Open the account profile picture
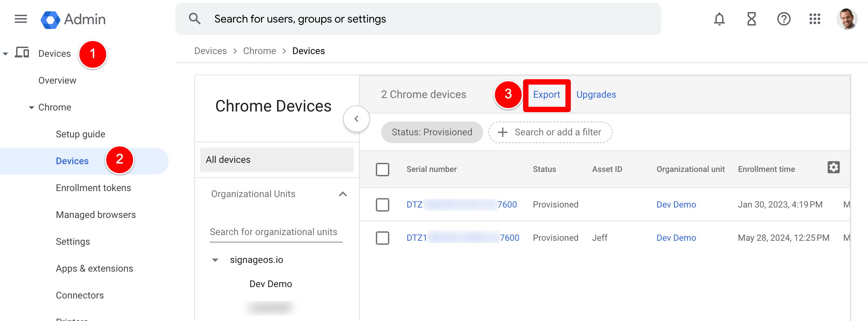The image size is (868, 321). pos(846,19)
